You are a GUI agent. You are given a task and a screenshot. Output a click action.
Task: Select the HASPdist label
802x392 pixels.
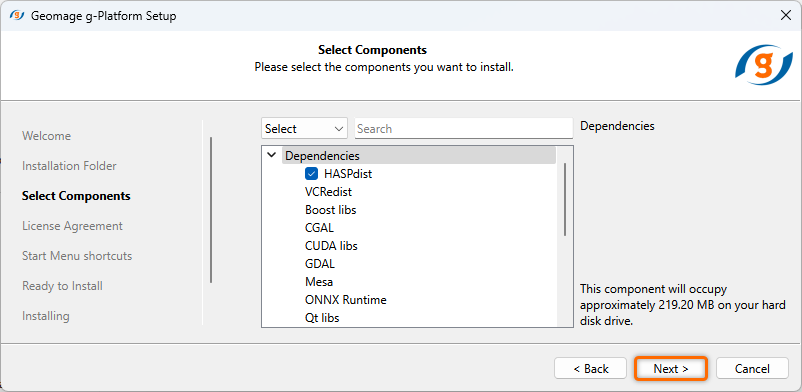pyautogui.click(x=348, y=174)
